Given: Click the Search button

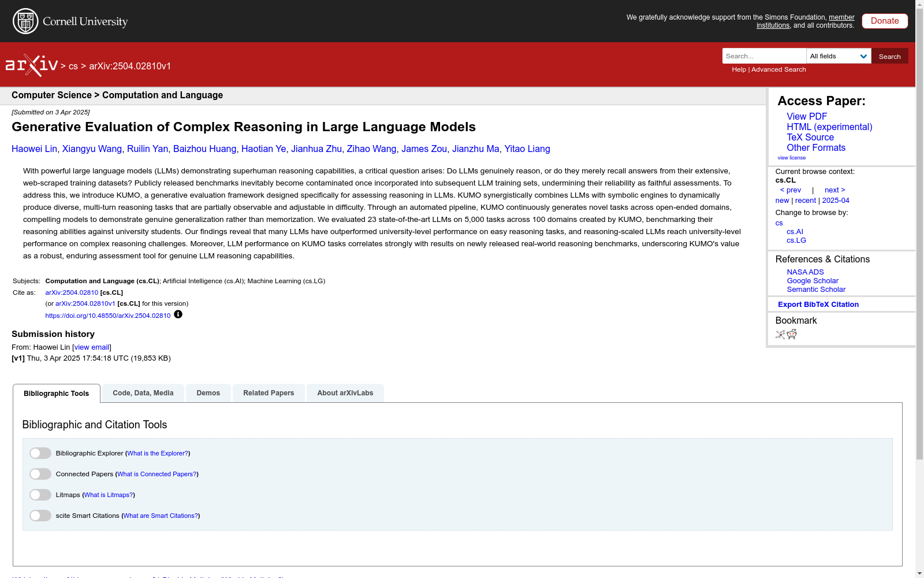Looking at the screenshot, I should (890, 56).
